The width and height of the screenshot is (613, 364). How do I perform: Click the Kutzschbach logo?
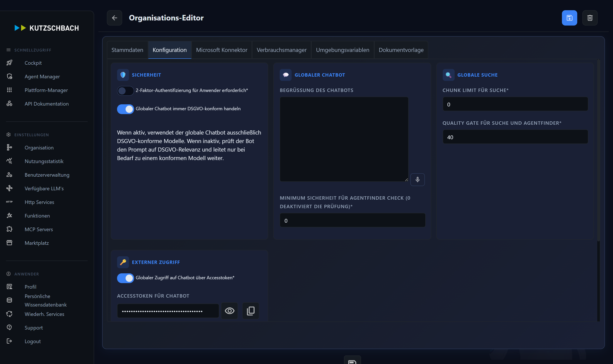47,28
